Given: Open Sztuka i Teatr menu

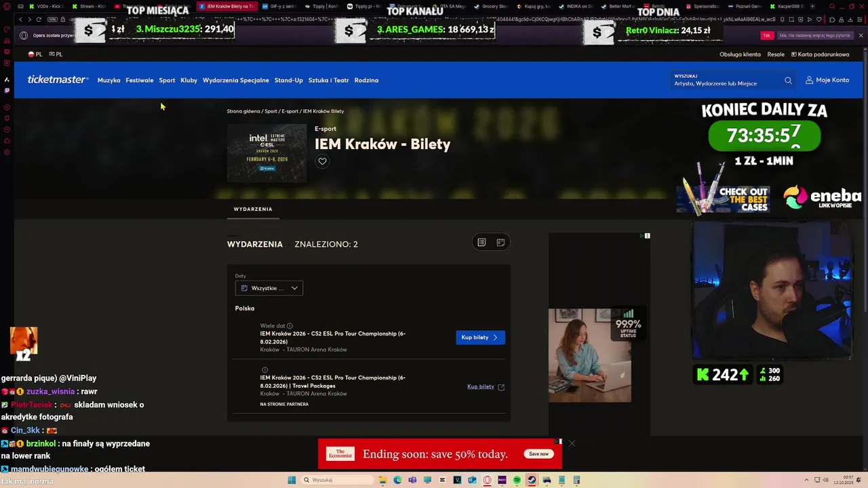Looking at the screenshot, I should pyautogui.click(x=329, y=80).
